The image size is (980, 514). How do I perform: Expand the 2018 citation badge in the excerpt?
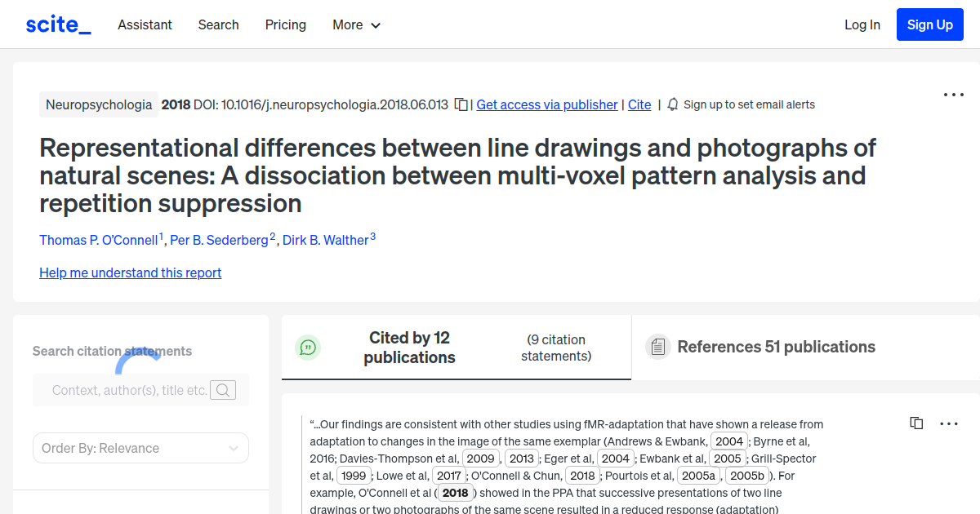(455, 492)
